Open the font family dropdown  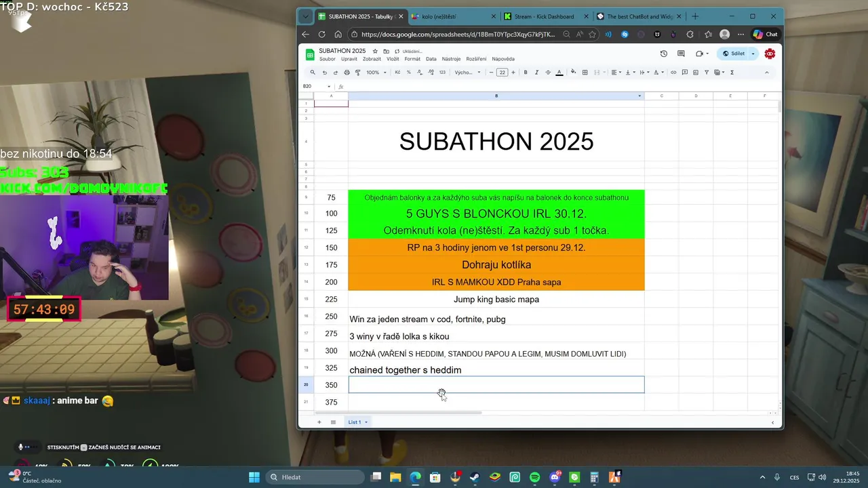[x=467, y=73]
